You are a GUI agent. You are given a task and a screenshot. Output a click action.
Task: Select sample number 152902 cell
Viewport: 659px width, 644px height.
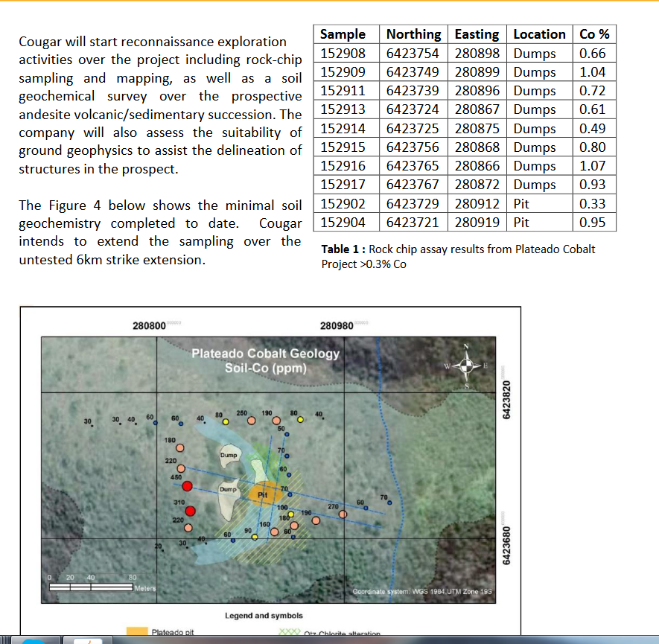point(346,203)
